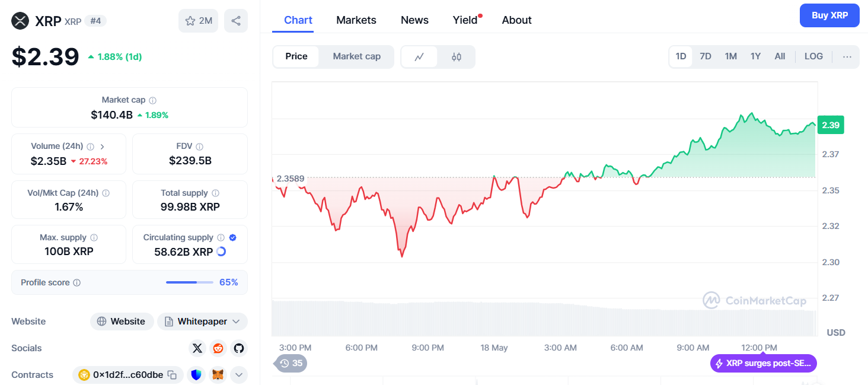This screenshot has width=868, height=385.
Task: Click the #4 rank badge
Action: [95, 21]
